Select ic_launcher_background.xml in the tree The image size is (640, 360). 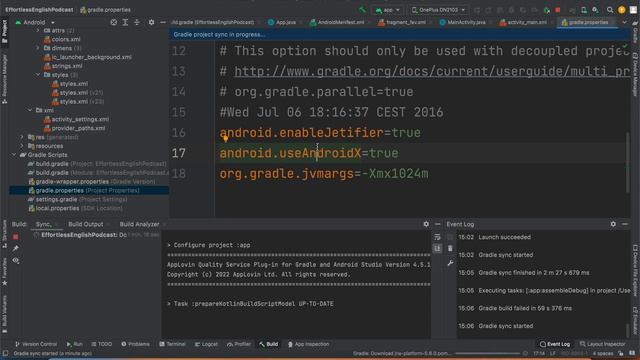coord(88,57)
